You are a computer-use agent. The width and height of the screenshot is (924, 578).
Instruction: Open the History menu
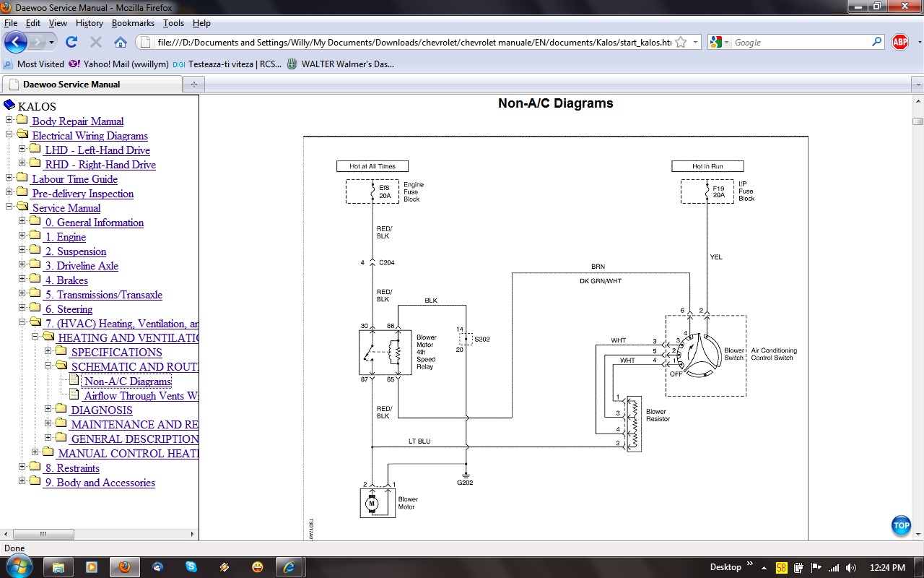pyautogui.click(x=89, y=23)
